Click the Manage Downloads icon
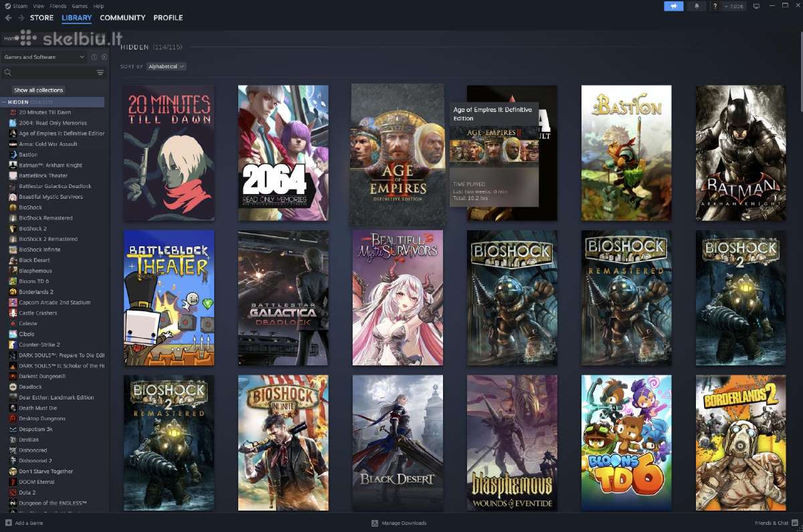The width and height of the screenshot is (803, 532). coord(375,523)
